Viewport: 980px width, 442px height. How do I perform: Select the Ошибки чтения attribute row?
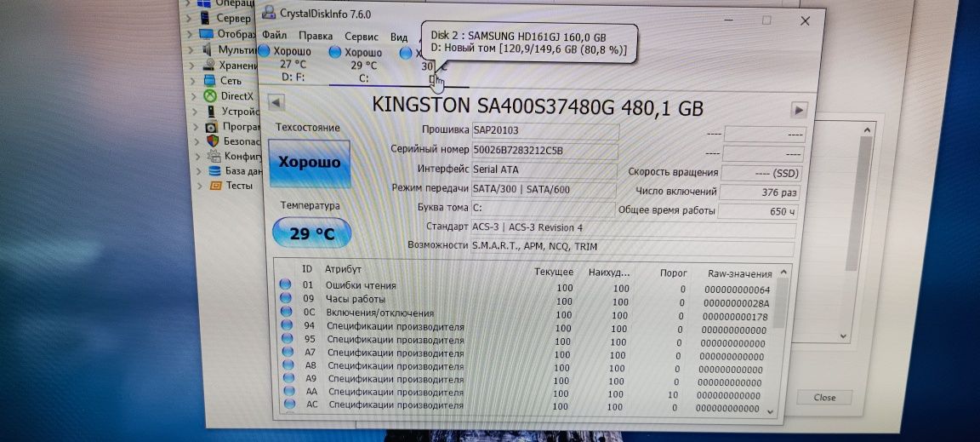coord(527,287)
